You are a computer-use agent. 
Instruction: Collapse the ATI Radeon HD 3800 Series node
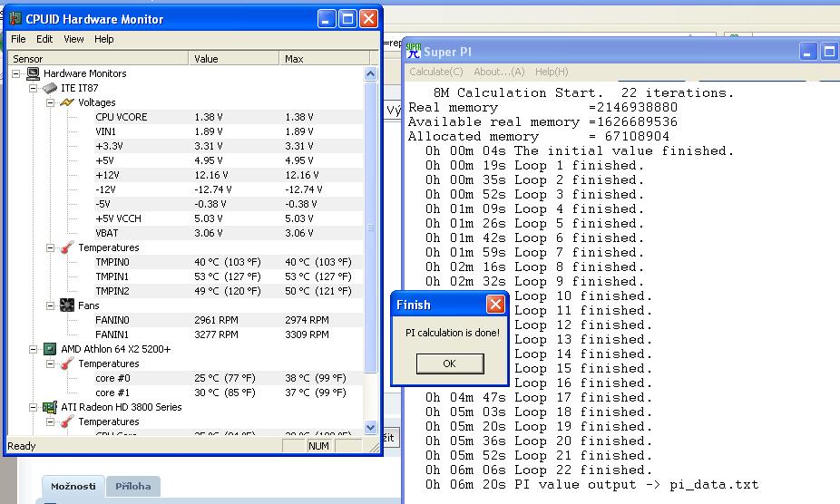34,407
